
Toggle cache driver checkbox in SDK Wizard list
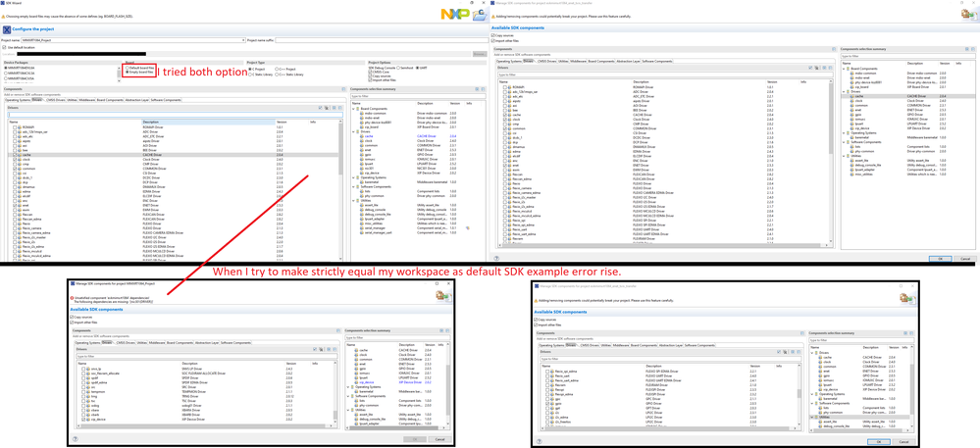15,155
